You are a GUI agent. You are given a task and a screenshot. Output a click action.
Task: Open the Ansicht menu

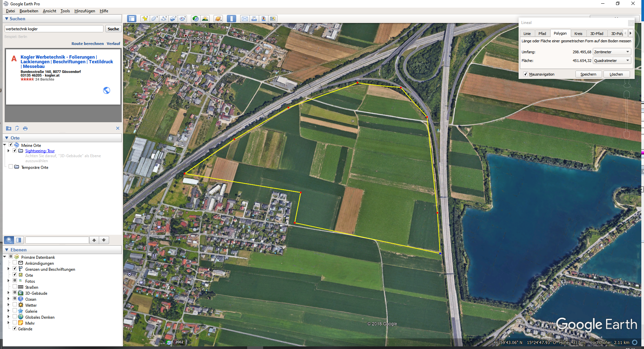tap(50, 11)
